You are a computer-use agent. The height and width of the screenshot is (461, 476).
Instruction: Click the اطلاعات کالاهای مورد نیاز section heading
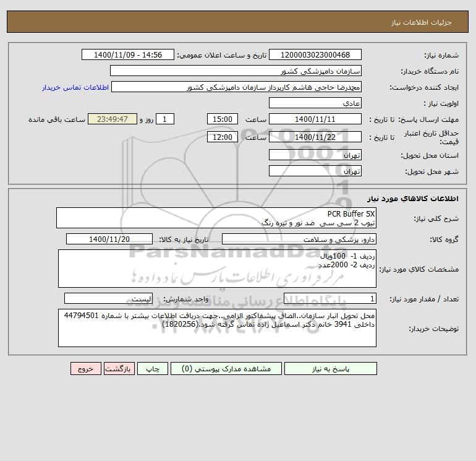coord(412,199)
